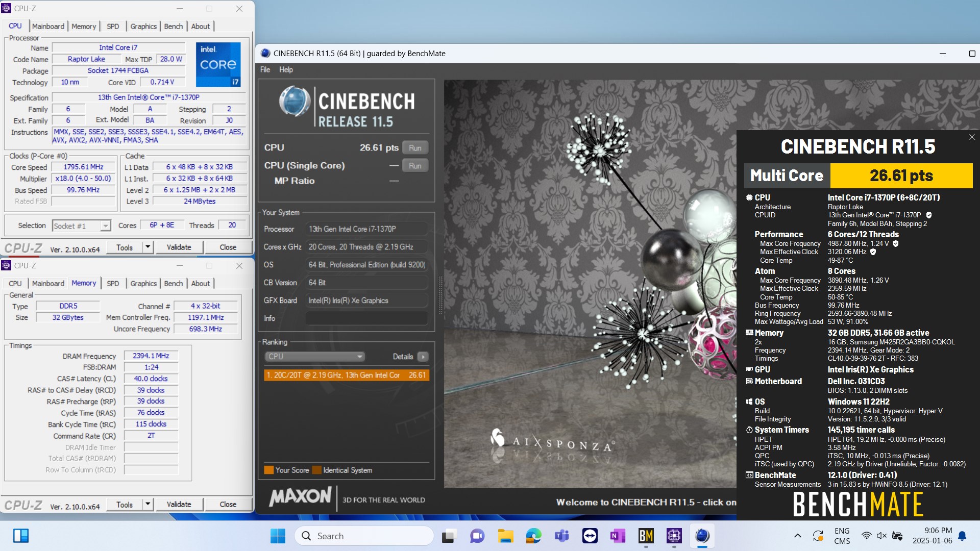Click the Core Speed 1795.61 MHz value
The image size is (980, 551).
coord(84,167)
